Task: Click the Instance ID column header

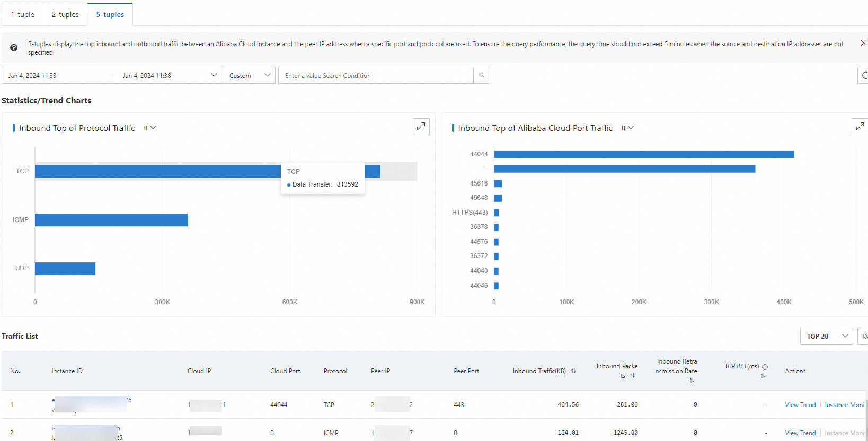Action: coord(67,371)
